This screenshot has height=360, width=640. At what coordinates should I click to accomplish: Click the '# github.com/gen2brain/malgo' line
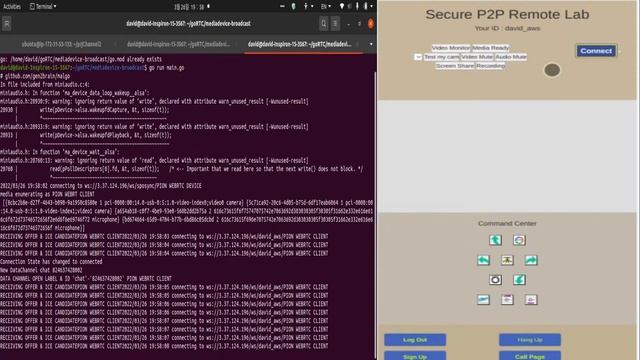[x=35, y=76]
